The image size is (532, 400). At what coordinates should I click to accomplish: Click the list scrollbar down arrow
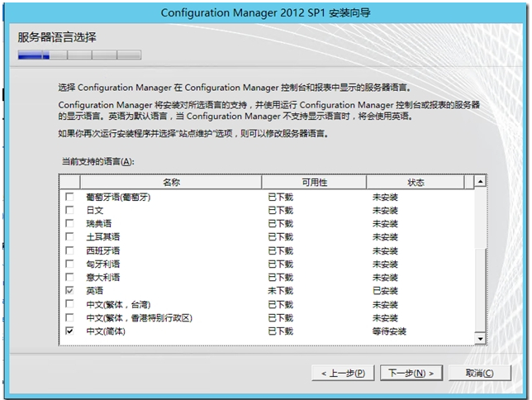pos(480,338)
